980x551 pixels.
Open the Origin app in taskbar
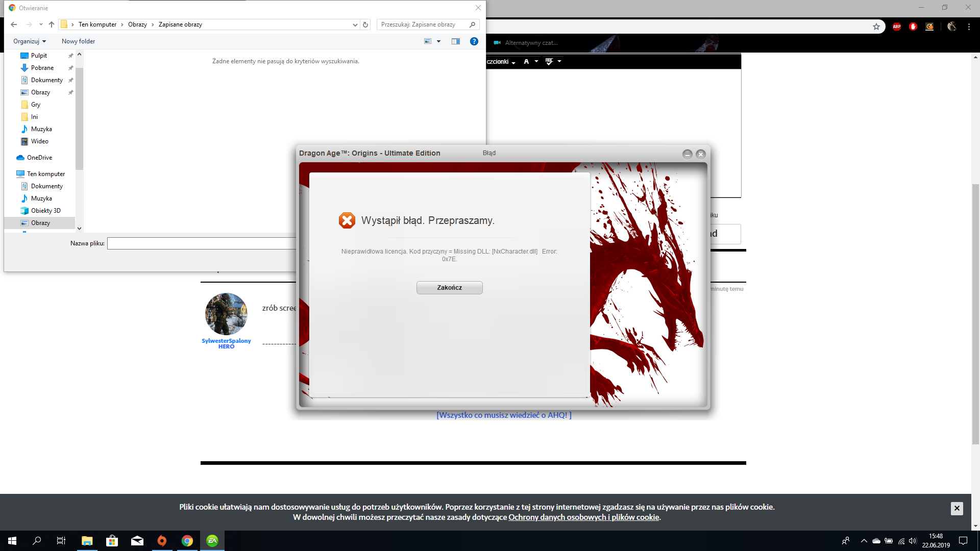(x=162, y=541)
